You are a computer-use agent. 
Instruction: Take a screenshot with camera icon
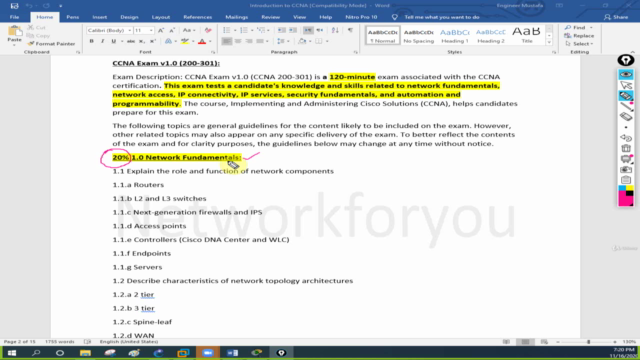[x=626, y=169]
